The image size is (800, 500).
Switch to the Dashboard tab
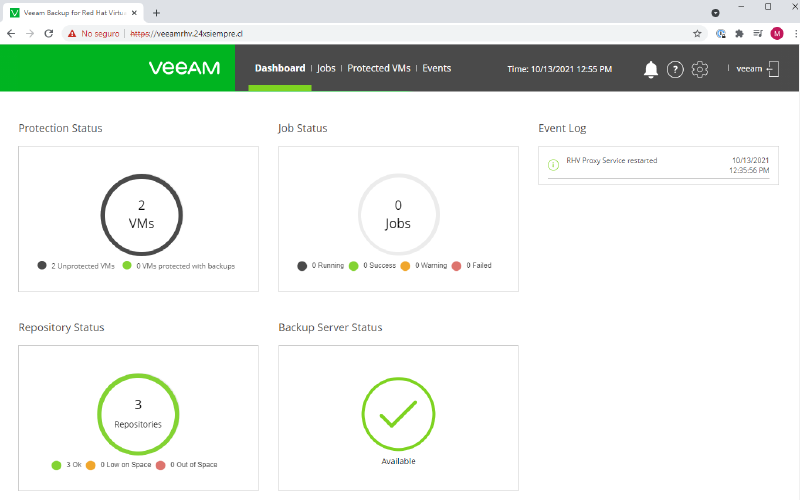(x=280, y=68)
